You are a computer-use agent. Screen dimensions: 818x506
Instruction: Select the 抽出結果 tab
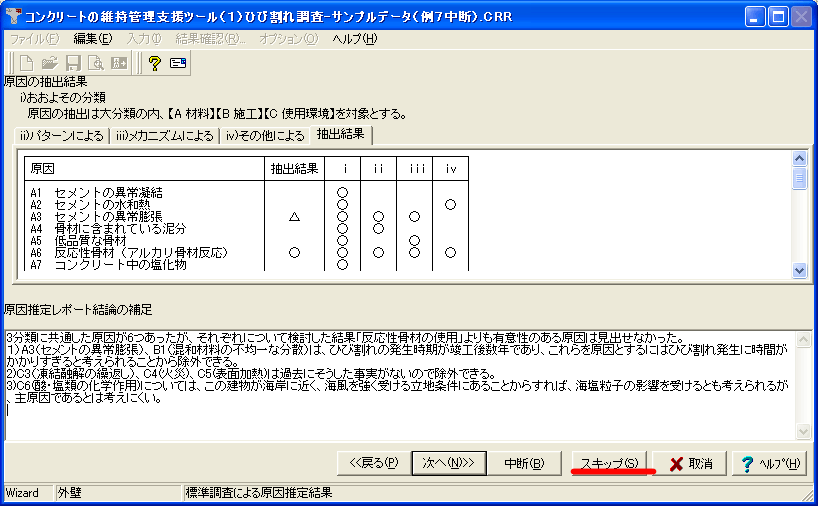pyautogui.click(x=341, y=134)
